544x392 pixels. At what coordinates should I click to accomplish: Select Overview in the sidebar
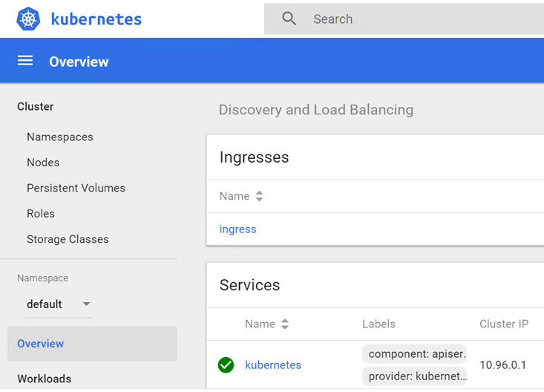(92, 344)
